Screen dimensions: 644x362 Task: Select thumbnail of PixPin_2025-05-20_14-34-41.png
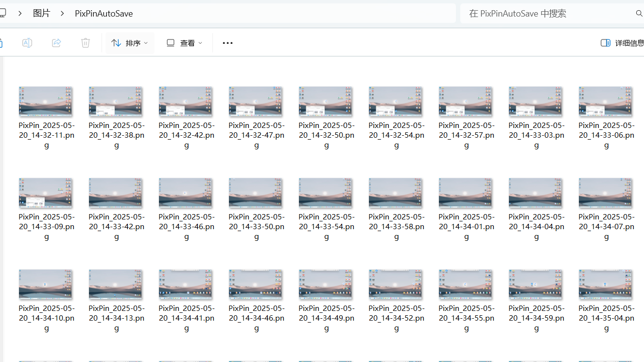(186, 285)
